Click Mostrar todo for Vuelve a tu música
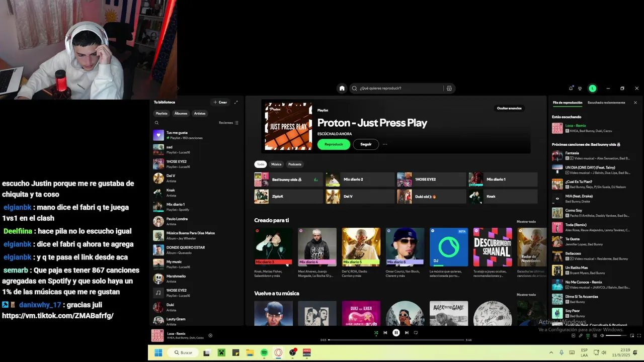644x362 pixels. (x=526, y=295)
